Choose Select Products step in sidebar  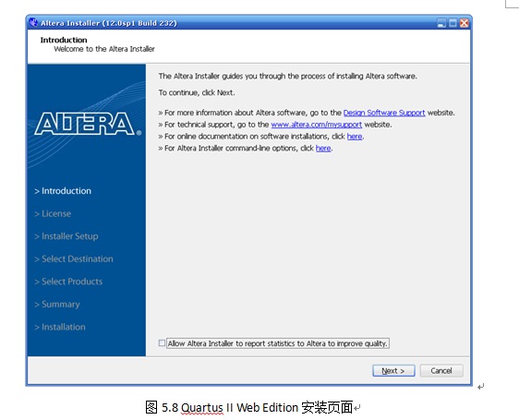68,282
